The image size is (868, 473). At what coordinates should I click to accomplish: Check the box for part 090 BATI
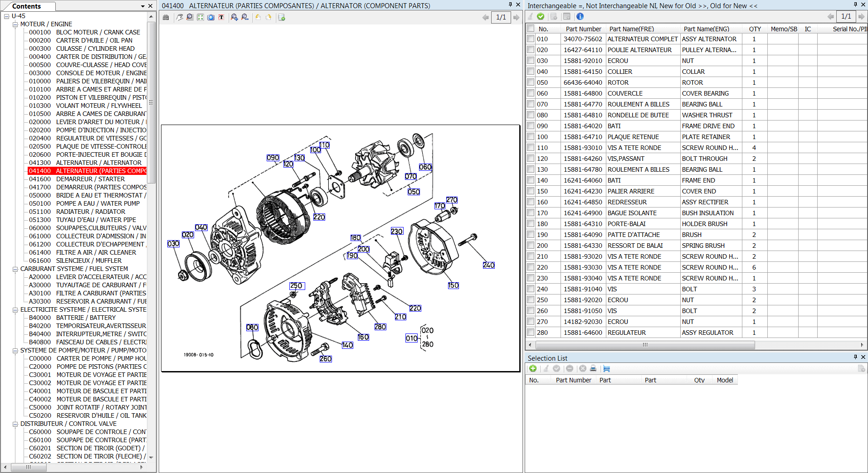(x=531, y=126)
